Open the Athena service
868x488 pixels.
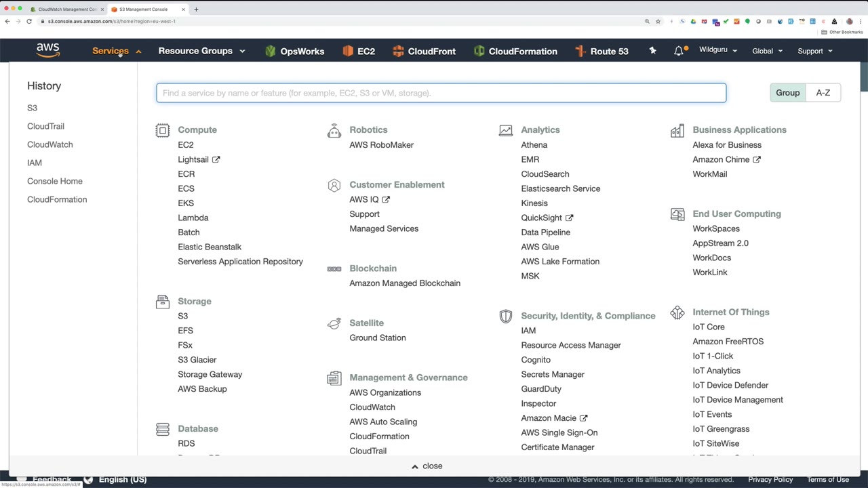(x=534, y=145)
